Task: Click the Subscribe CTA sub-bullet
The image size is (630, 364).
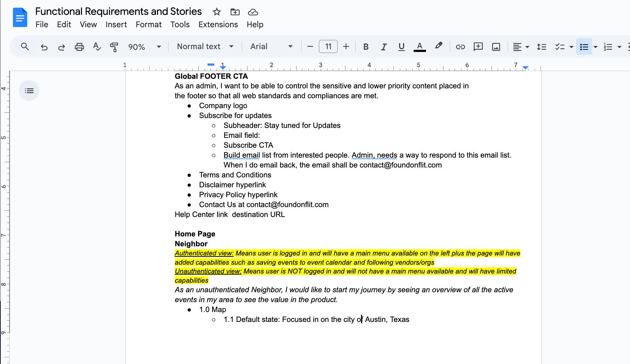Action: [248, 145]
